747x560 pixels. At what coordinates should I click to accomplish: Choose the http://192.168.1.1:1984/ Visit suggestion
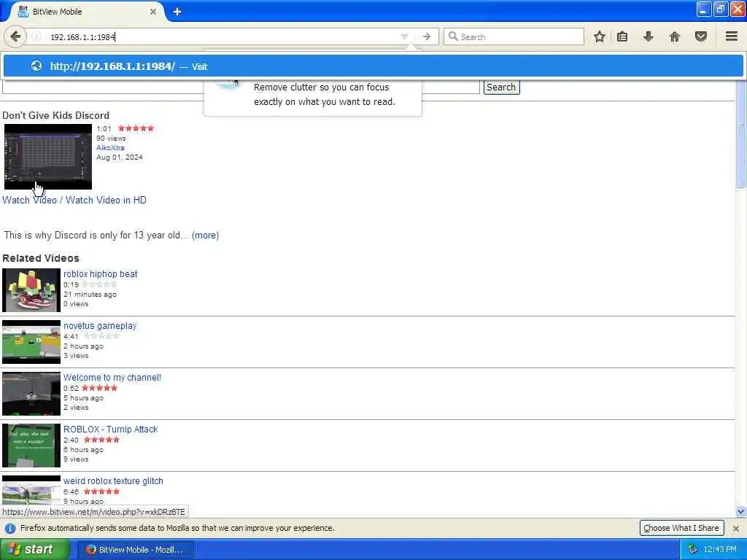(373, 66)
